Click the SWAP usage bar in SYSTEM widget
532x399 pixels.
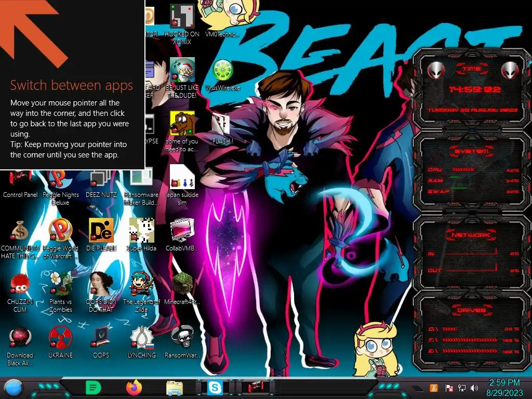pos(473,191)
